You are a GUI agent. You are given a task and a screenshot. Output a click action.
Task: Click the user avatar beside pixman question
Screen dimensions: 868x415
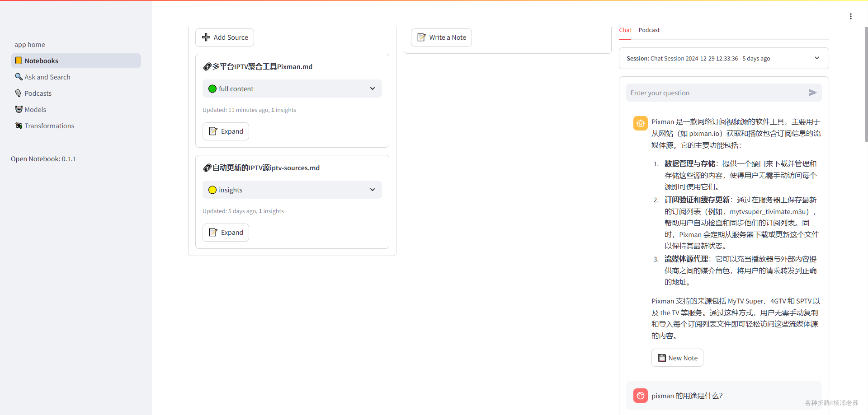640,396
